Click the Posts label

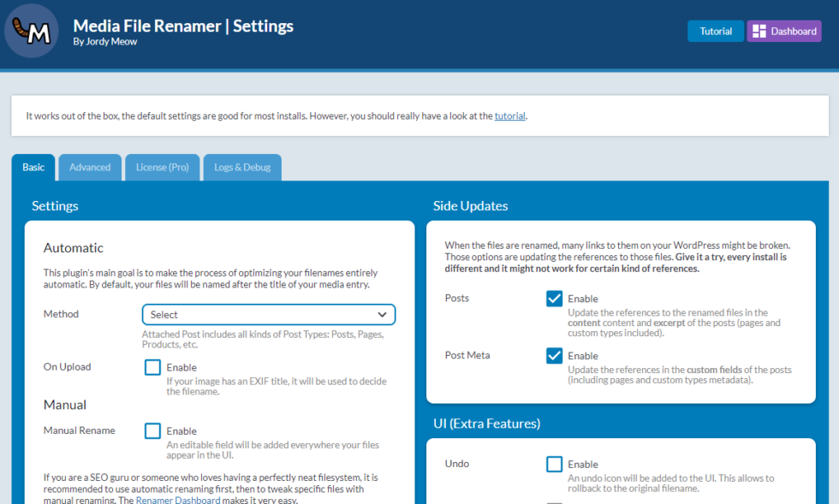click(x=456, y=298)
